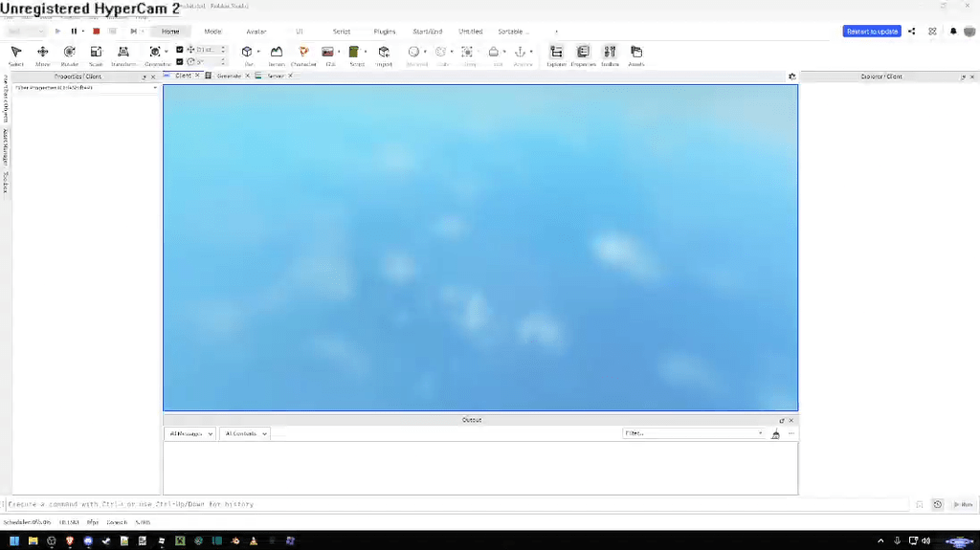The image size is (980, 550).
Task: Open File Explorer from the taskbar
Action: point(33,540)
